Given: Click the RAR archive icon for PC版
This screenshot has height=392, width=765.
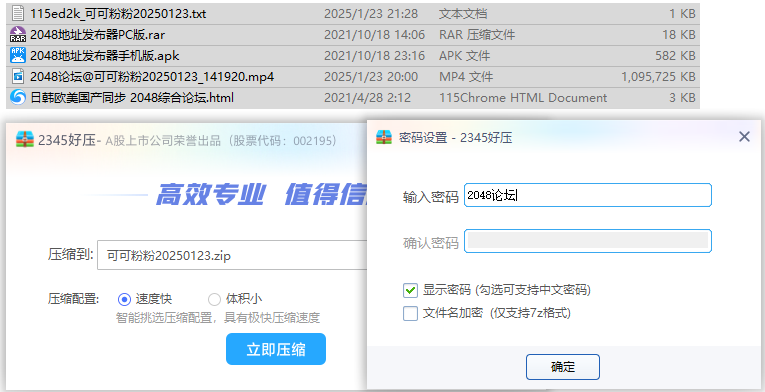Looking at the screenshot, I should pos(18,35).
